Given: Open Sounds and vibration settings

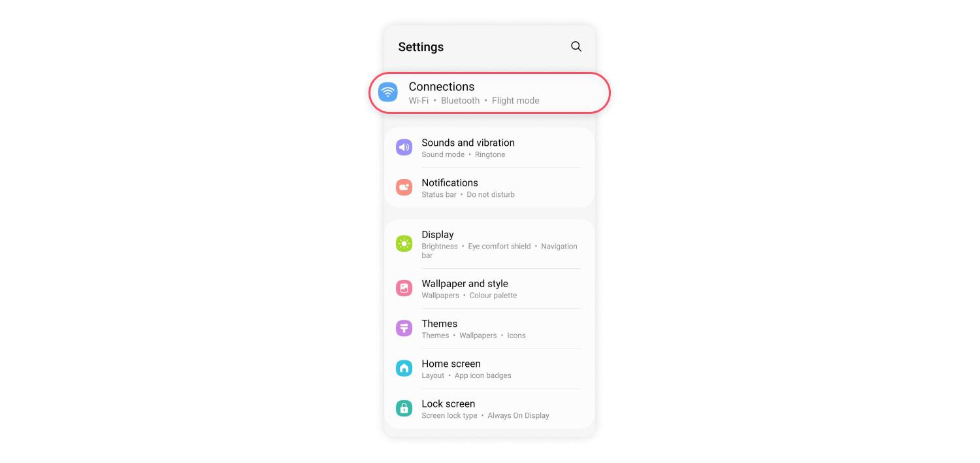Looking at the screenshot, I should click(x=489, y=148).
